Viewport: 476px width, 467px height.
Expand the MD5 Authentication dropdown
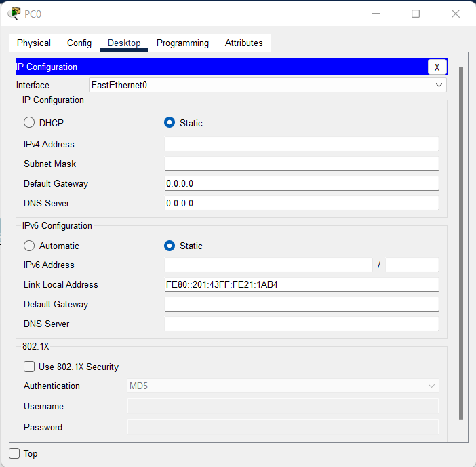point(283,386)
